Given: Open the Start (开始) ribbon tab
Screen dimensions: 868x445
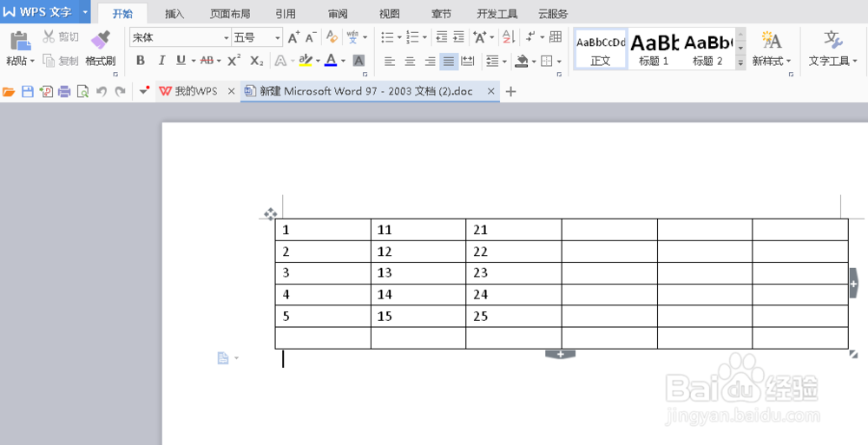Looking at the screenshot, I should point(122,13).
